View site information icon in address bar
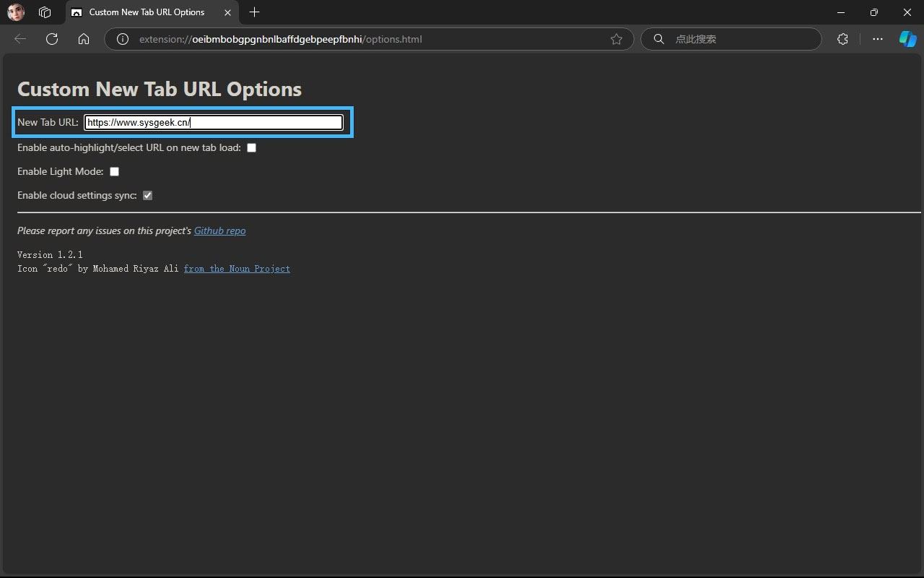 (x=123, y=39)
